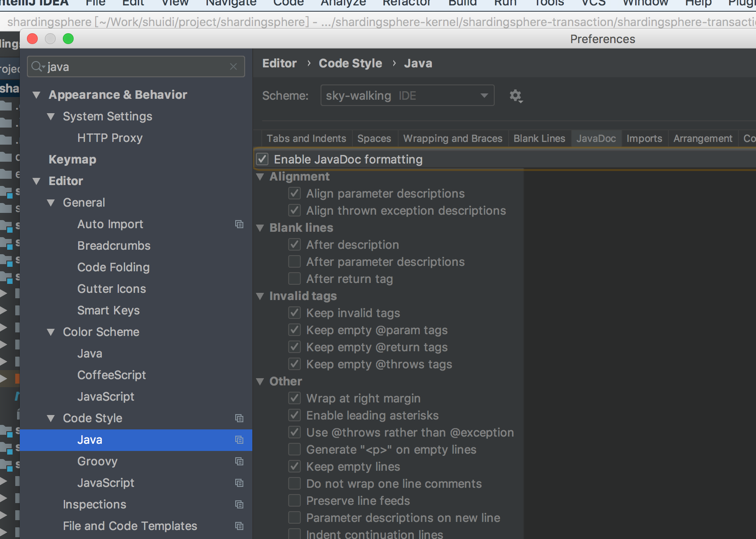Click project-level icon beside File and Code Templates

[239, 526]
